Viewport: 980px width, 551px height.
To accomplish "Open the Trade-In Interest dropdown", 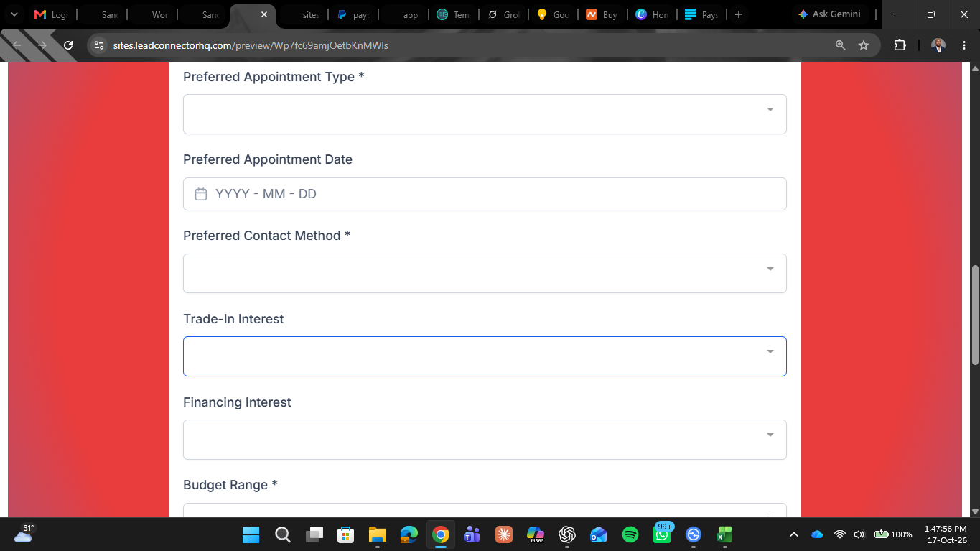I will (485, 356).
